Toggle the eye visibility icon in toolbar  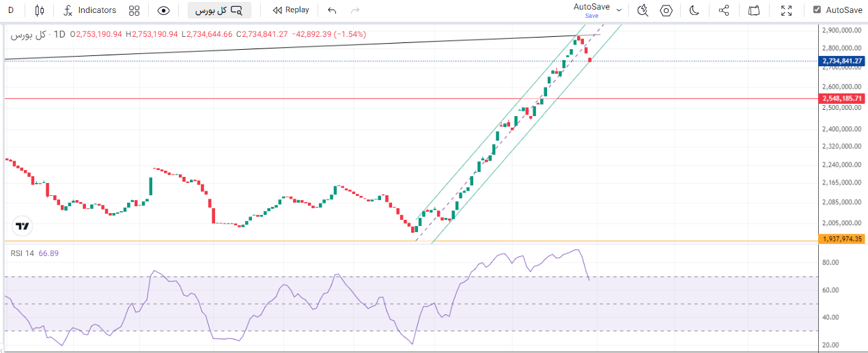point(163,10)
